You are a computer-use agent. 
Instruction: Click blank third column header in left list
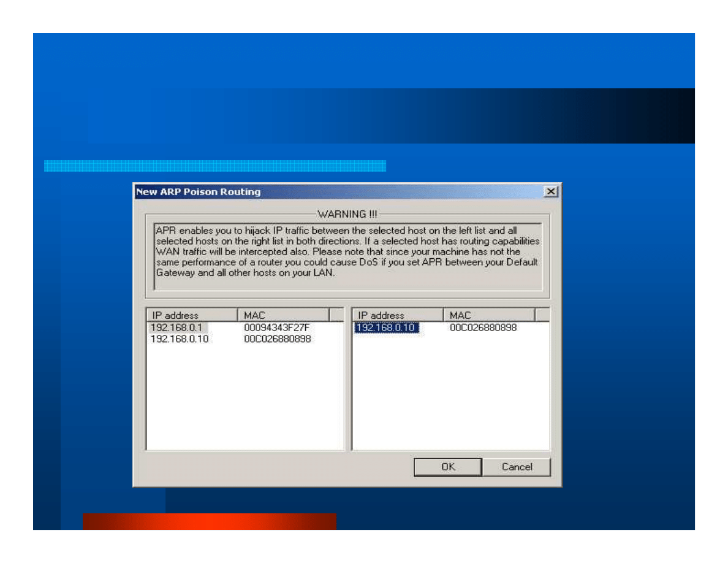click(x=336, y=315)
